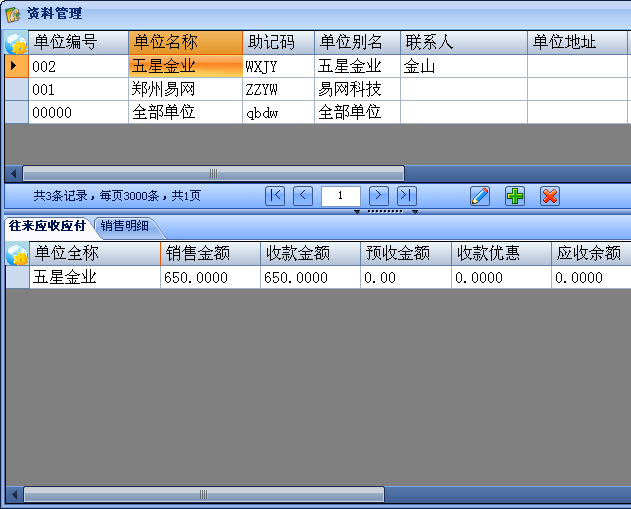
Task: Click the red X delete record icon
Action: [x=550, y=196]
